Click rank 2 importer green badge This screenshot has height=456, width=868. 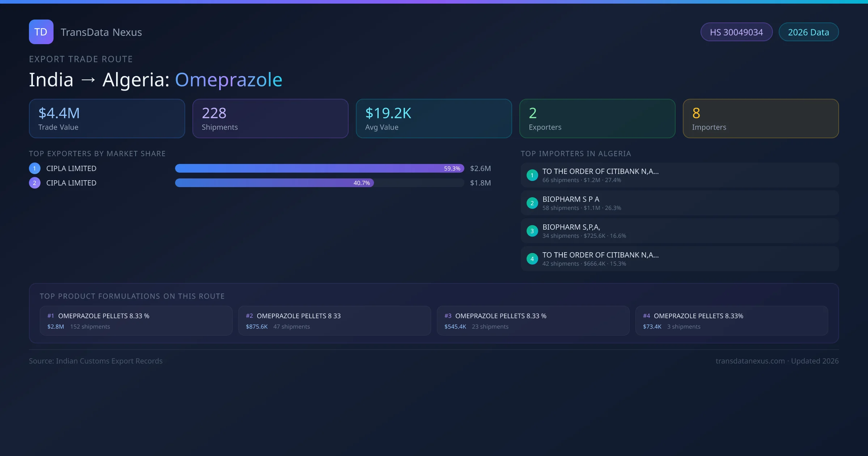tap(532, 203)
